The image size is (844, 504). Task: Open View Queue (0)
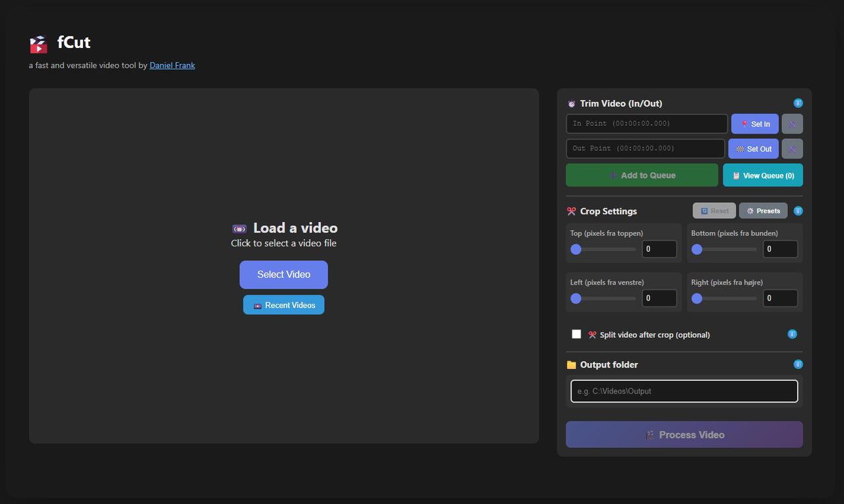763,175
